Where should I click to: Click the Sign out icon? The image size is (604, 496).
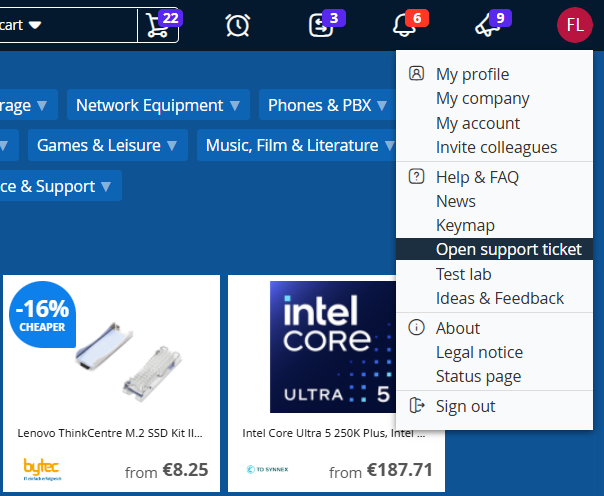click(x=417, y=406)
